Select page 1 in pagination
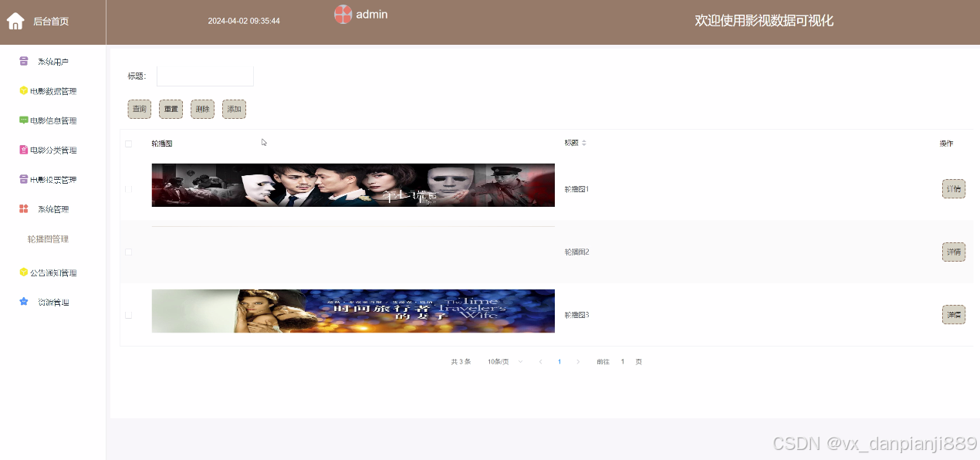Image resolution: width=980 pixels, height=460 pixels. pos(559,361)
